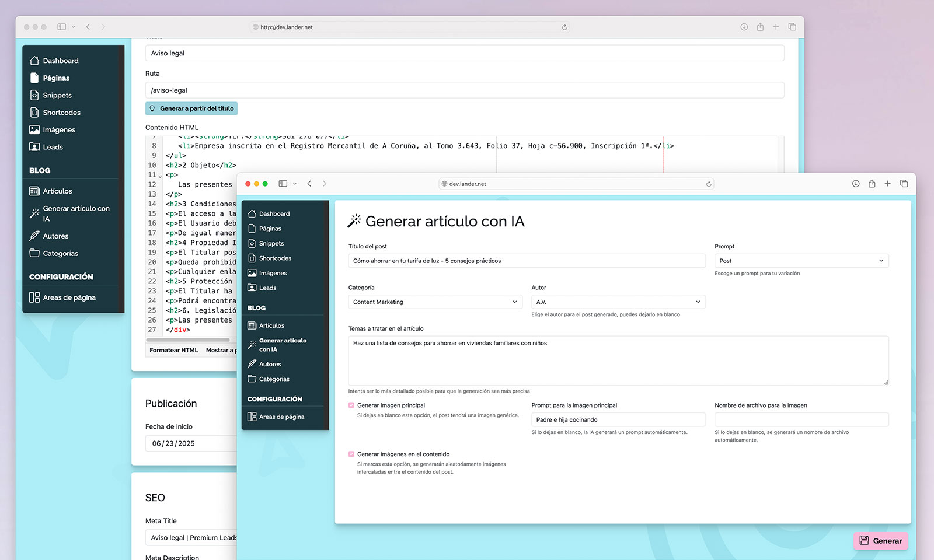This screenshot has width=934, height=560.
Task: Show tab overview in front browser window
Action: (904, 184)
